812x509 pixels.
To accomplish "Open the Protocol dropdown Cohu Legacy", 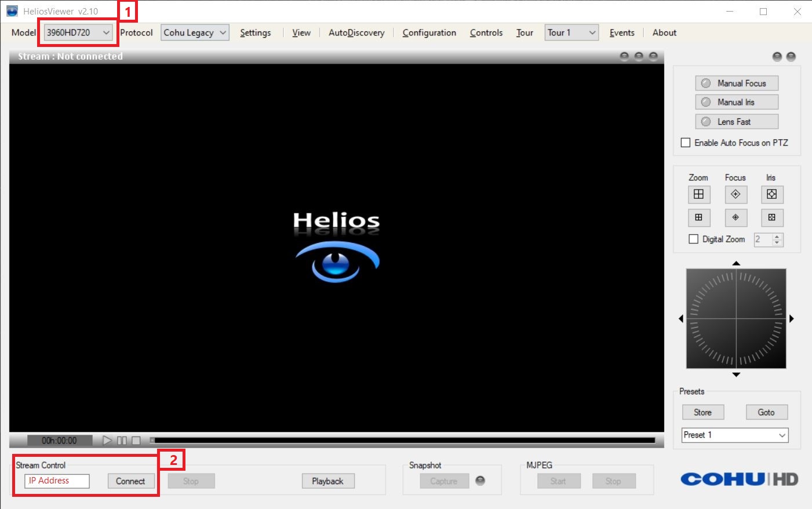I will [195, 32].
